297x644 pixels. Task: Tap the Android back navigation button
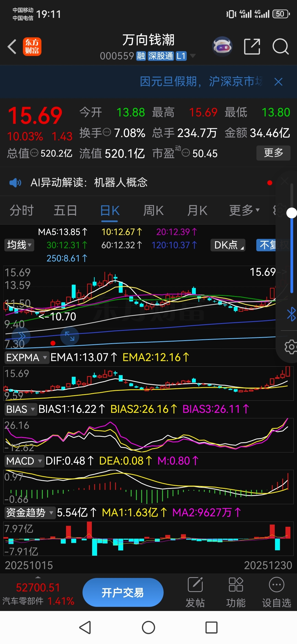click(x=85, y=627)
